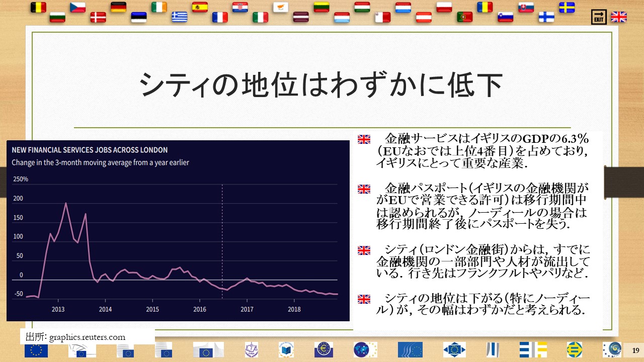Click the Luxembourg flag icon
This screenshot has height=362, width=644.
pyautogui.click(x=342, y=18)
